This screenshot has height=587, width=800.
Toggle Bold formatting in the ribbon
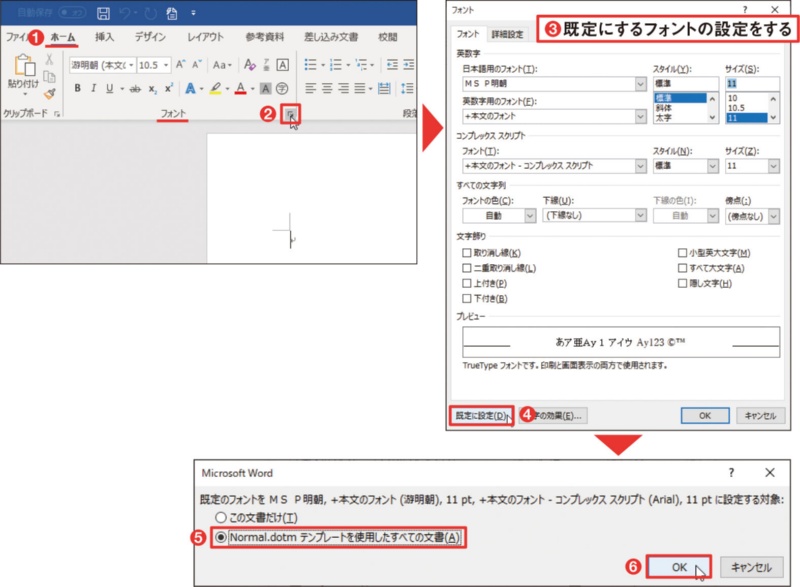78,89
